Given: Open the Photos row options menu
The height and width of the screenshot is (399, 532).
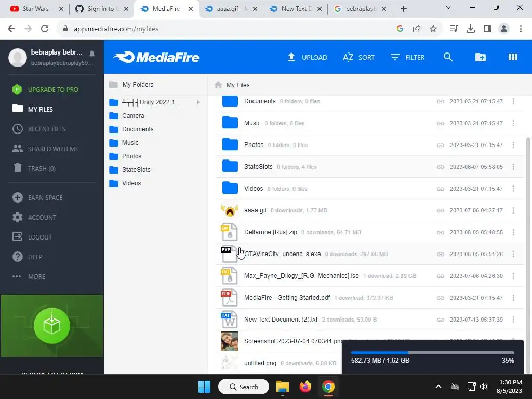Looking at the screenshot, I should coord(513,145).
